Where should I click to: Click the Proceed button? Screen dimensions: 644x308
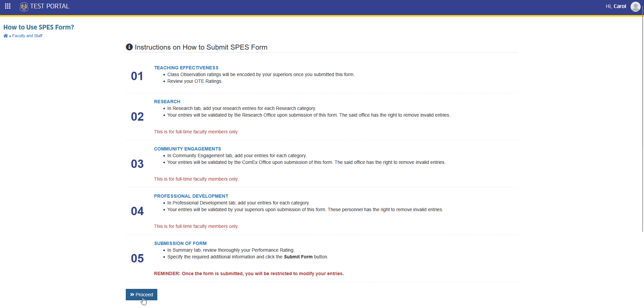142,295
